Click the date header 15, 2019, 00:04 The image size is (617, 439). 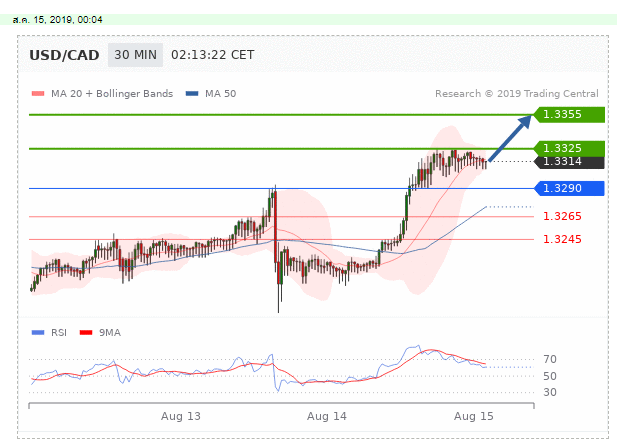(57, 20)
